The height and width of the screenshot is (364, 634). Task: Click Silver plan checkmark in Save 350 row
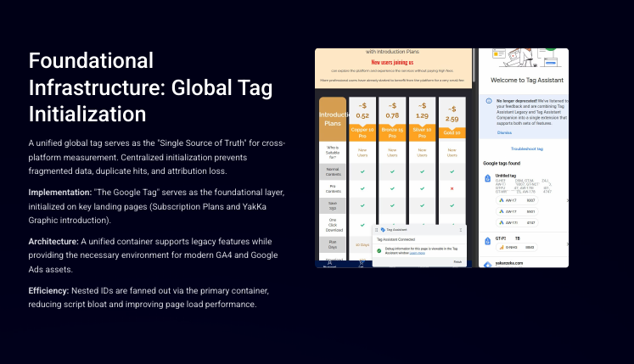pos(422,205)
